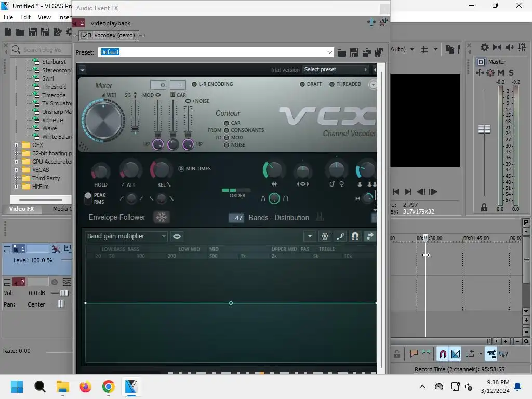Click the auto ripple icon in timeline toolbar
532x399 pixels.
pos(470,354)
